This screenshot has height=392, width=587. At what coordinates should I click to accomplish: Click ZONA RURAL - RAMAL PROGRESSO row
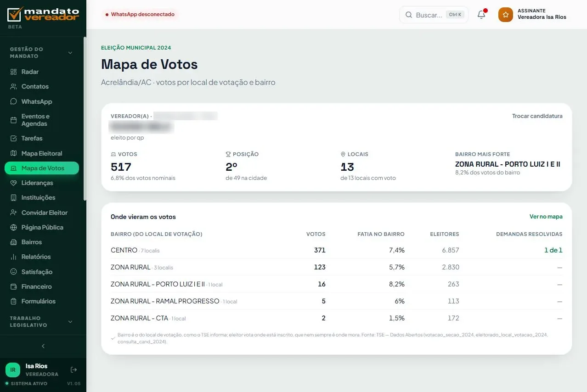pos(336,301)
